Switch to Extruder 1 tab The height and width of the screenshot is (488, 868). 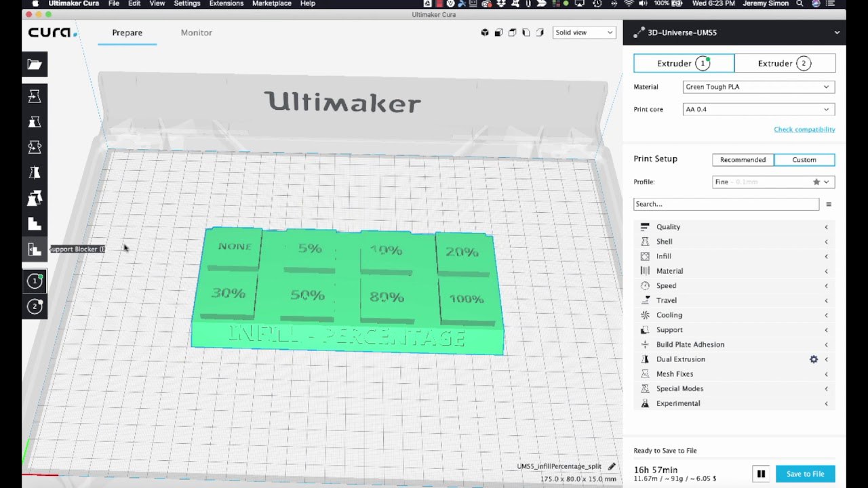684,63
